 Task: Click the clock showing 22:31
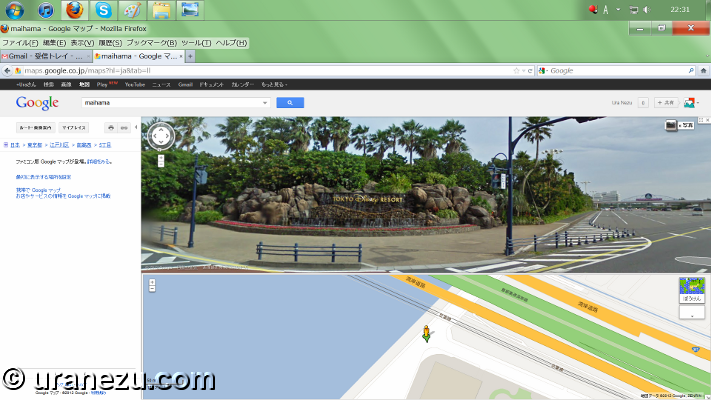(x=680, y=10)
